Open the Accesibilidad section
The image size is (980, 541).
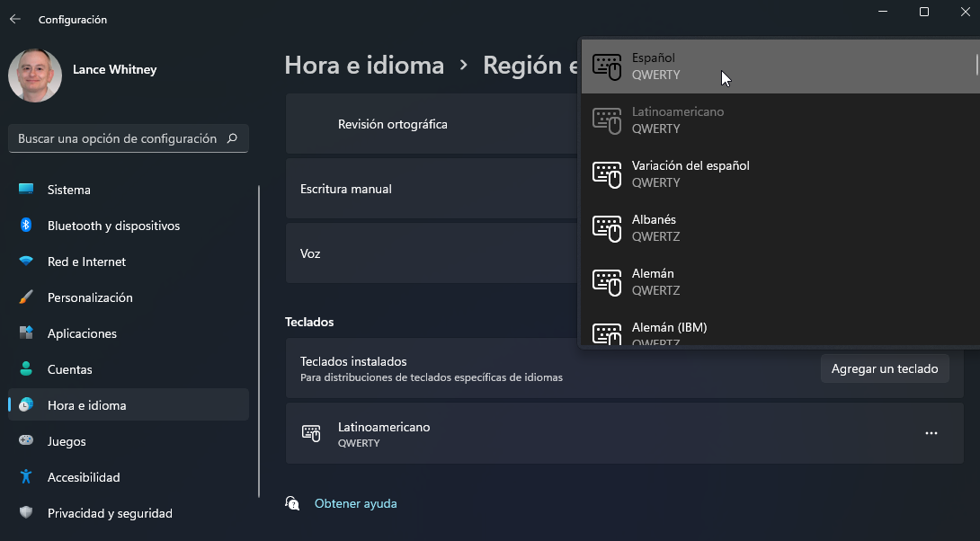click(83, 477)
